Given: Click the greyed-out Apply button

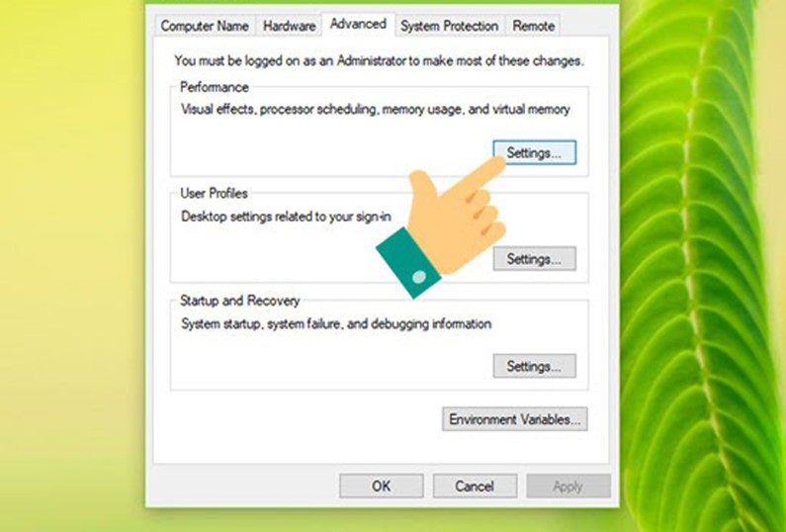Looking at the screenshot, I should [568, 487].
